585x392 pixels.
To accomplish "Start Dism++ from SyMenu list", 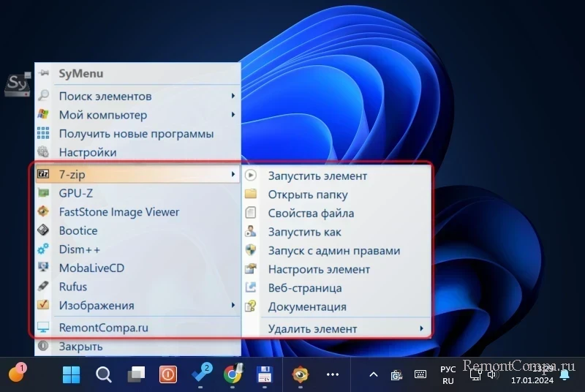I will pos(79,249).
